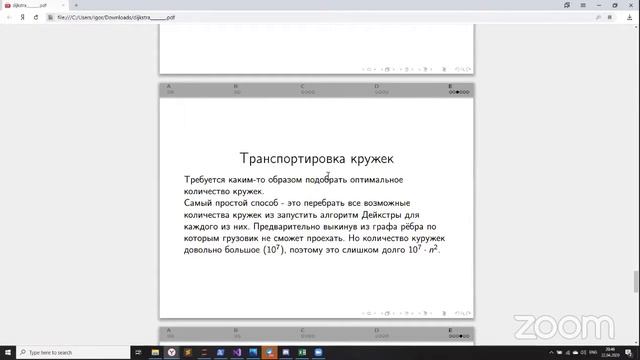Screen dimensions: 640x360
Task: Click section A in the next slide header
Action: tap(169, 330)
